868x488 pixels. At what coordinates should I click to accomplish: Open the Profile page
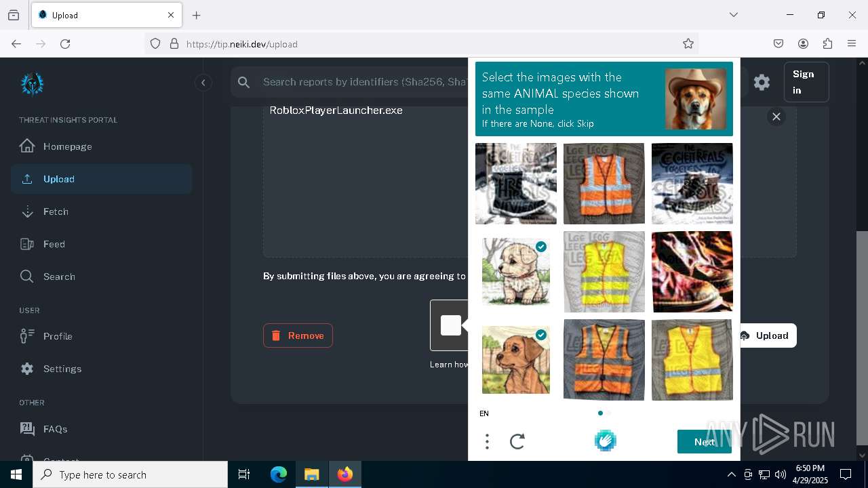(x=102, y=336)
